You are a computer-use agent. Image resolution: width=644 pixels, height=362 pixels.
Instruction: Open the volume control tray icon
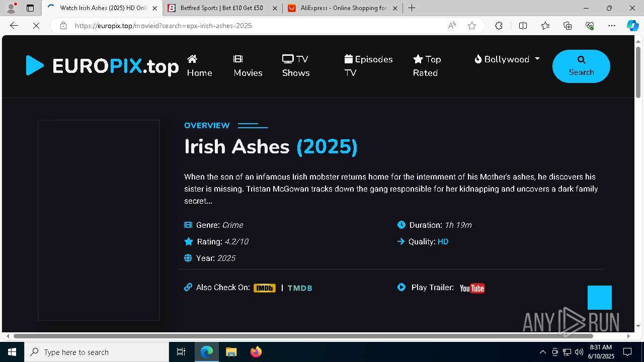click(x=579, y=352)
